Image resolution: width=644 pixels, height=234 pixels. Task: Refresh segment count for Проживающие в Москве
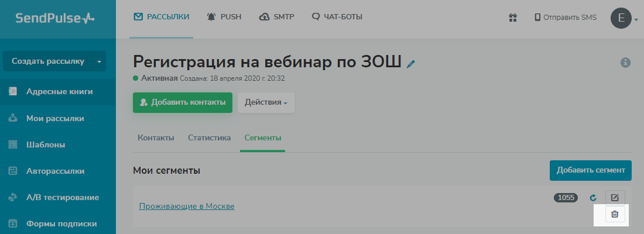point(593,198)
